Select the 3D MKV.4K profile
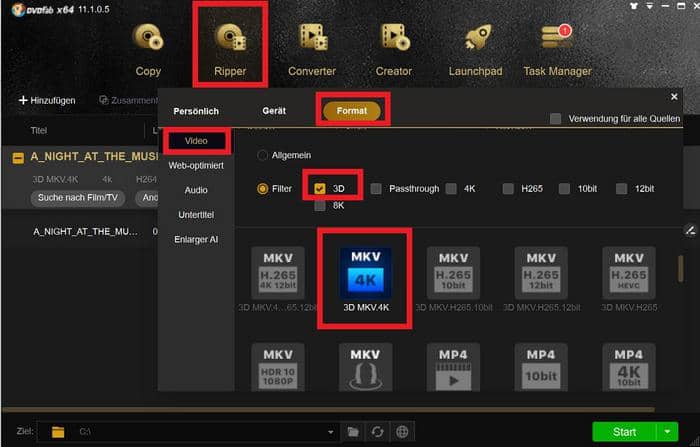 point(366,280)
